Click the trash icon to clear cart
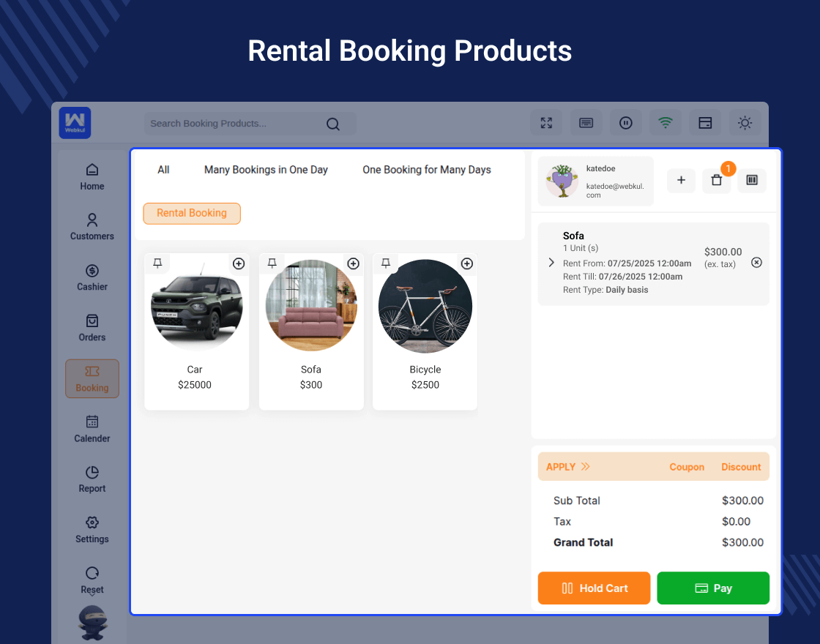Image resolution: width=820 pixels, height=644 pixels. [x=716, y=180]
